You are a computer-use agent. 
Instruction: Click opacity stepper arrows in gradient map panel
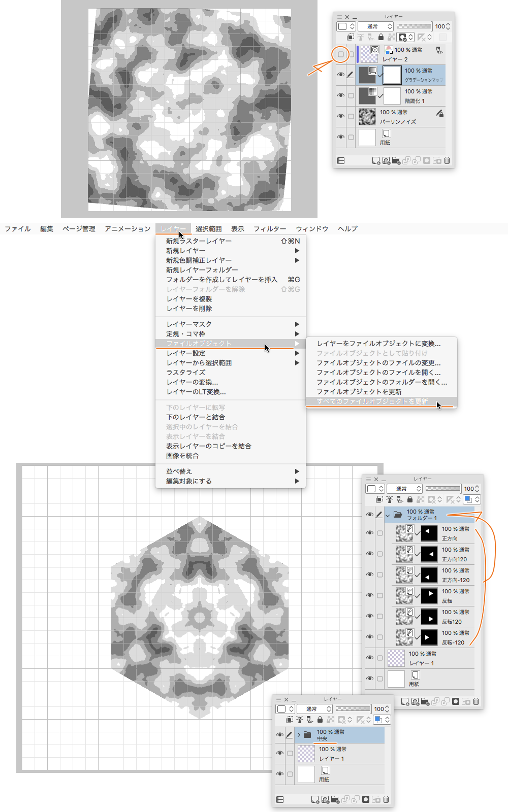[448, 26]
